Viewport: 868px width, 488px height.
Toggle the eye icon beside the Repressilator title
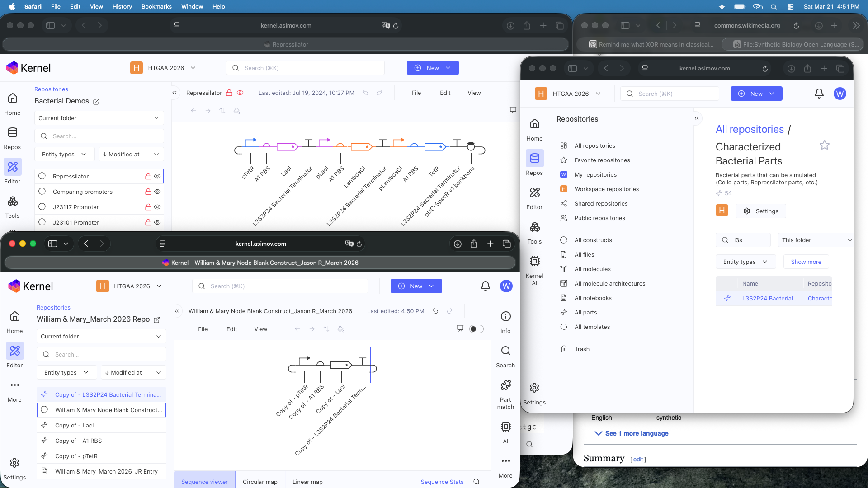click(x=240, y=93)
